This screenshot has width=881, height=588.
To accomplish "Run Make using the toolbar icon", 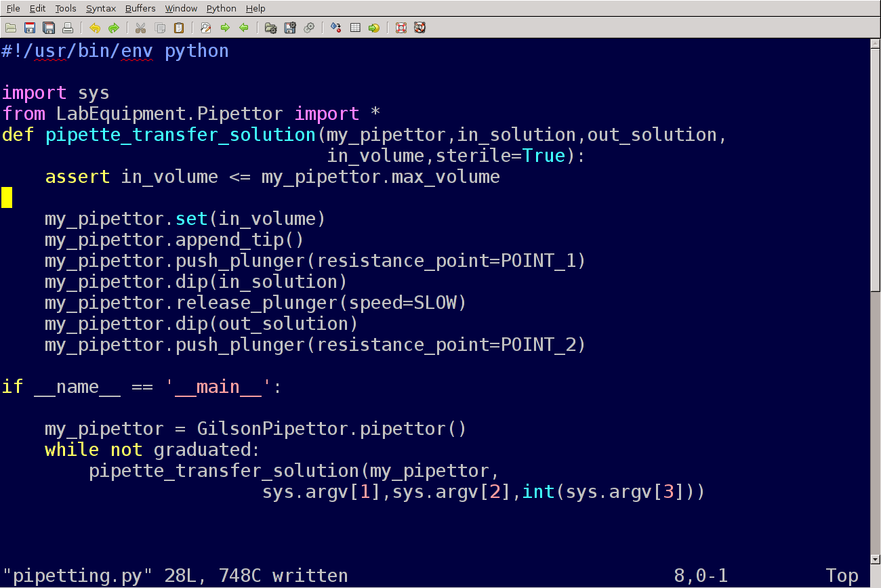I will (x=335, y=28).
